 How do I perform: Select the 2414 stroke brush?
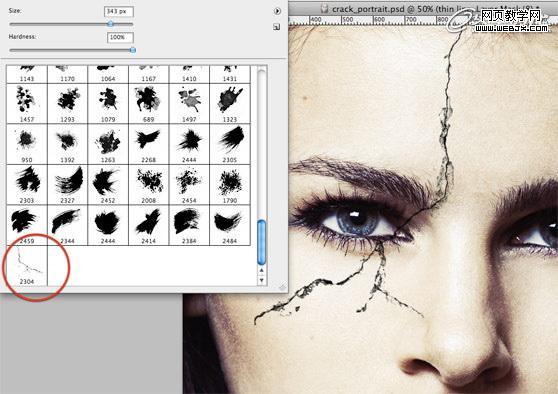click(149, 225)
